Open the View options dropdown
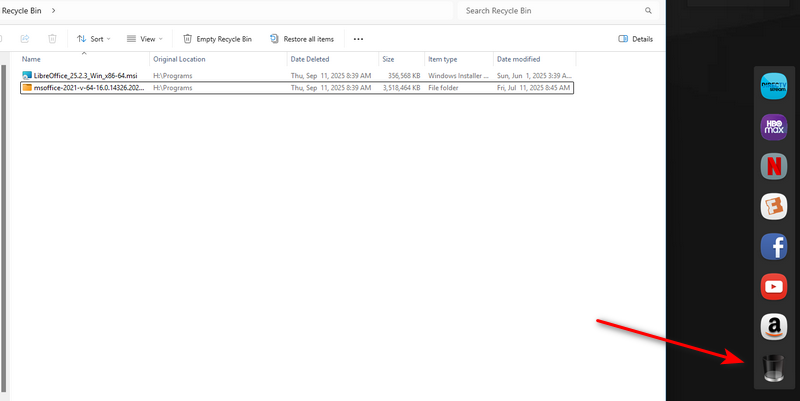This screenshot has width=800, height=401. tap(146, 39)
